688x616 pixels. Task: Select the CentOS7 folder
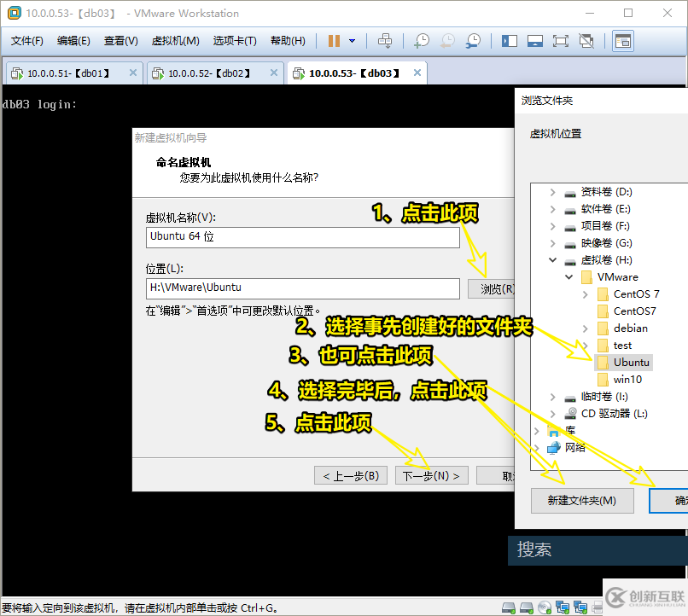[x=627, y=311]
